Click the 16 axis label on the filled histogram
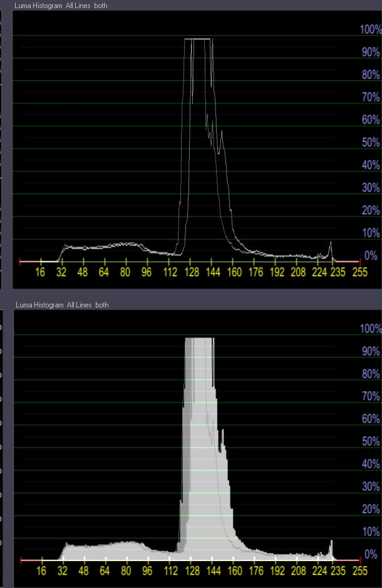 [x=41, y=570]
